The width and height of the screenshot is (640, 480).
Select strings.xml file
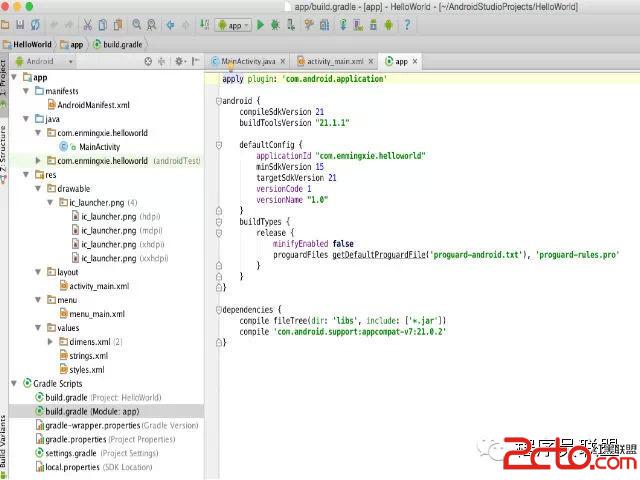pyautogui.click(x=84, y=356)
